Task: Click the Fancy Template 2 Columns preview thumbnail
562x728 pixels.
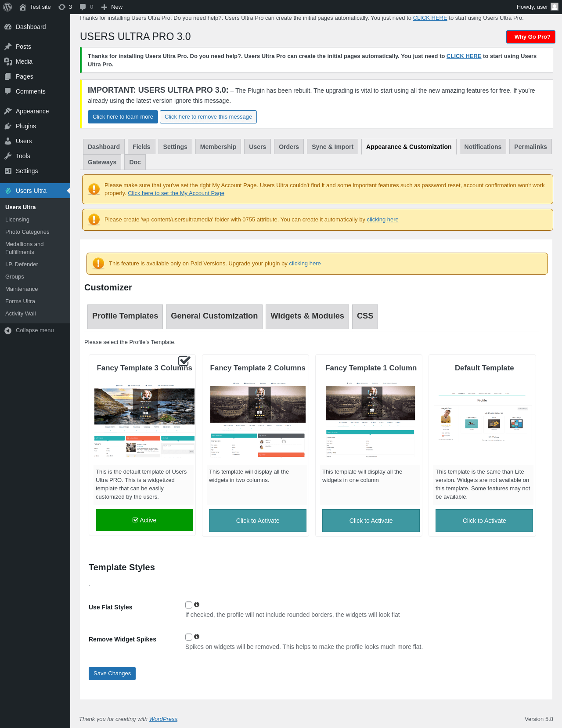Action: click(258, 421)
